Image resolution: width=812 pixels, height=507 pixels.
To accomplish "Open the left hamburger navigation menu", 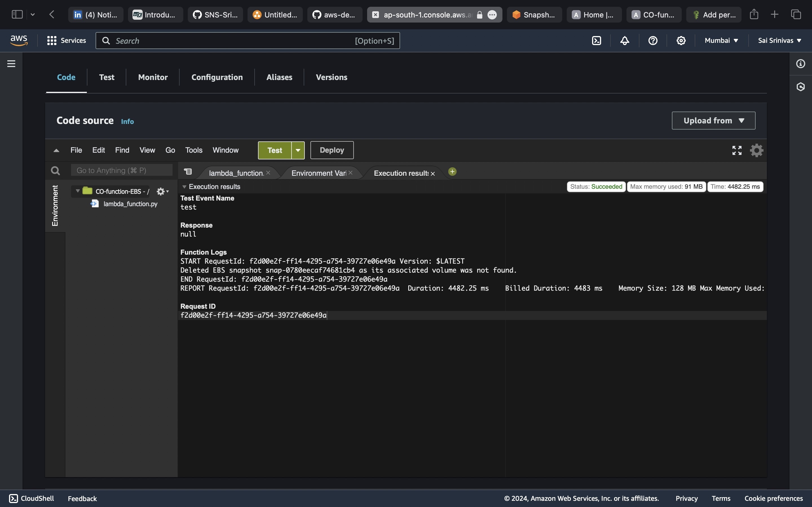I will (x=11, y=64).
